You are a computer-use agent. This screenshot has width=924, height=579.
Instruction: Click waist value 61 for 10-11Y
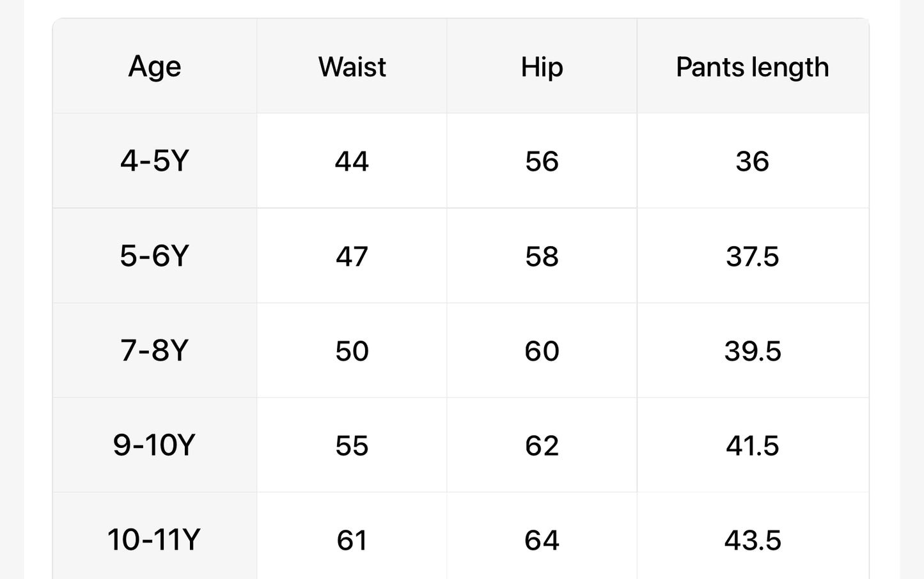pyautogui.click(x=352, y=540)
